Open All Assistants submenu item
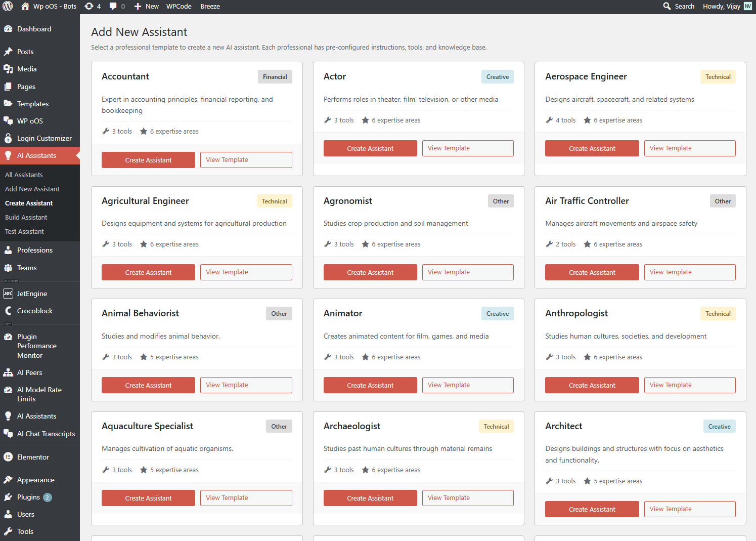756x541 pixels. (x=24, y=175)
